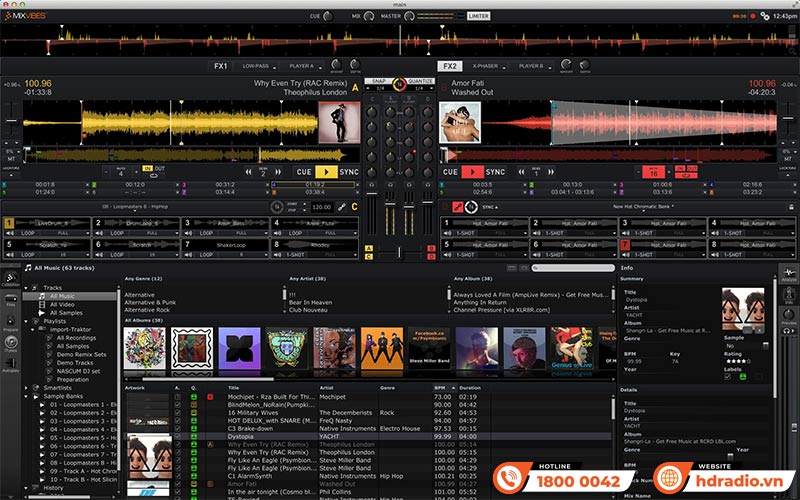Open the New Hot Chromatic Bank dropdown
Screen dimensions: 800x500
coord(643,207)
